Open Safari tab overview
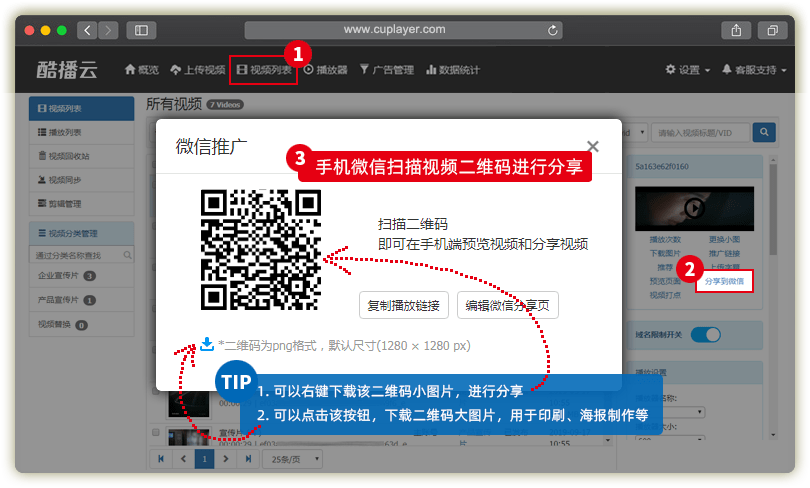810x488 pixels. [x=772, y=30]
